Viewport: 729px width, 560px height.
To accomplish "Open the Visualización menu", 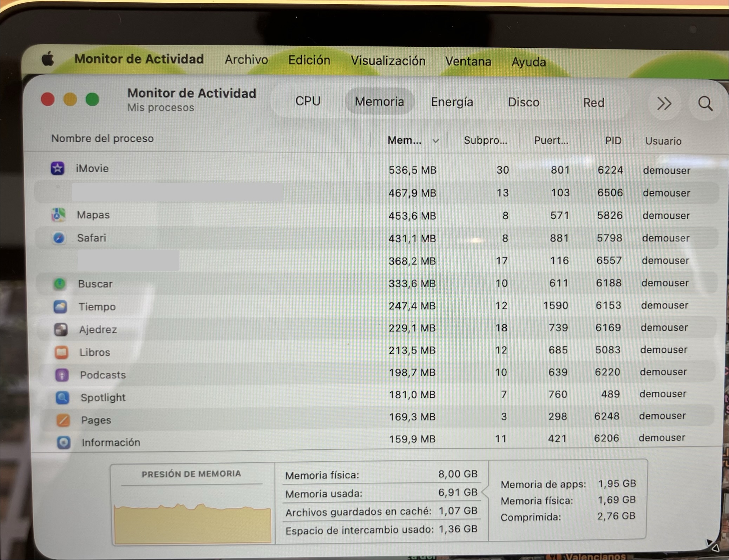I will [388, 61].
